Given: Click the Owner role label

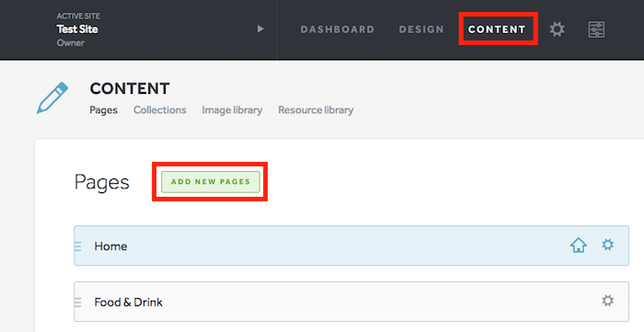Looking at the screenshot, I should click(70, 42).
